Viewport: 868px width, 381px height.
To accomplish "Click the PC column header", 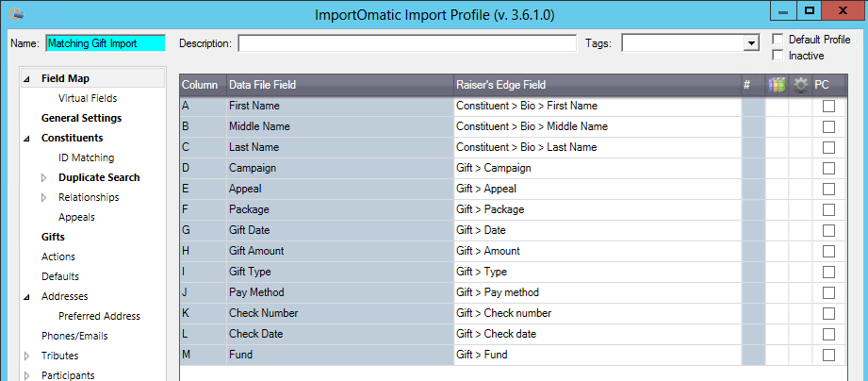I will point(828,85).
